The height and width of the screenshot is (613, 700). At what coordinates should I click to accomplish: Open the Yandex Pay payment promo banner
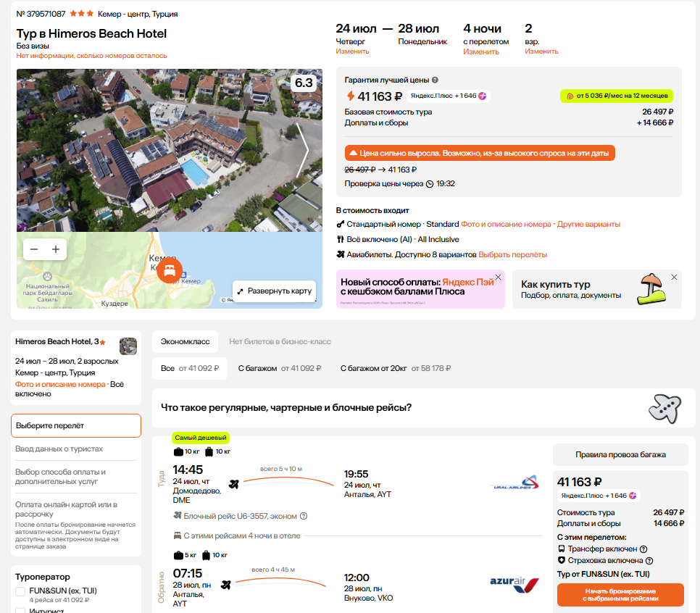pyautogui.click(x=420, y=289)
